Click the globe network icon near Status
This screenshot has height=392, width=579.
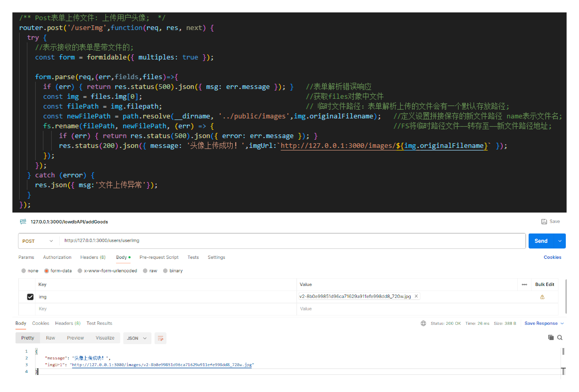coord(423,323)
